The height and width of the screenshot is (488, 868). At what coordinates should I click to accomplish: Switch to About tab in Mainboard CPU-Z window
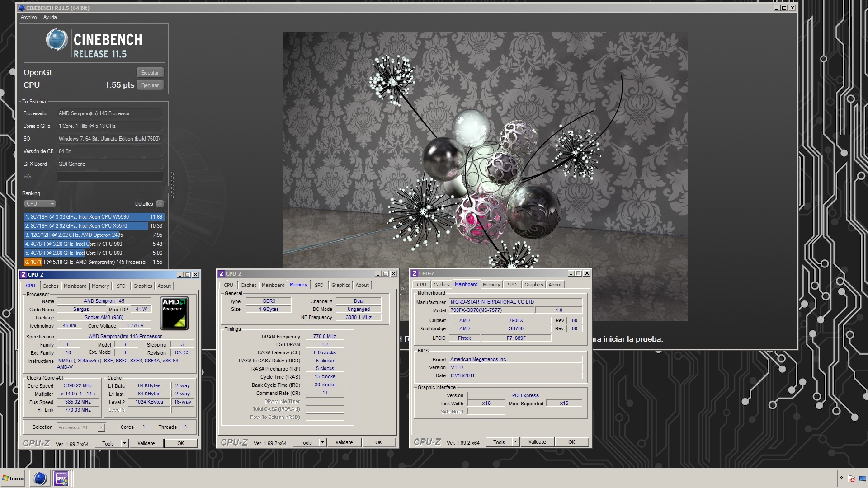click(x=555, y=285)
